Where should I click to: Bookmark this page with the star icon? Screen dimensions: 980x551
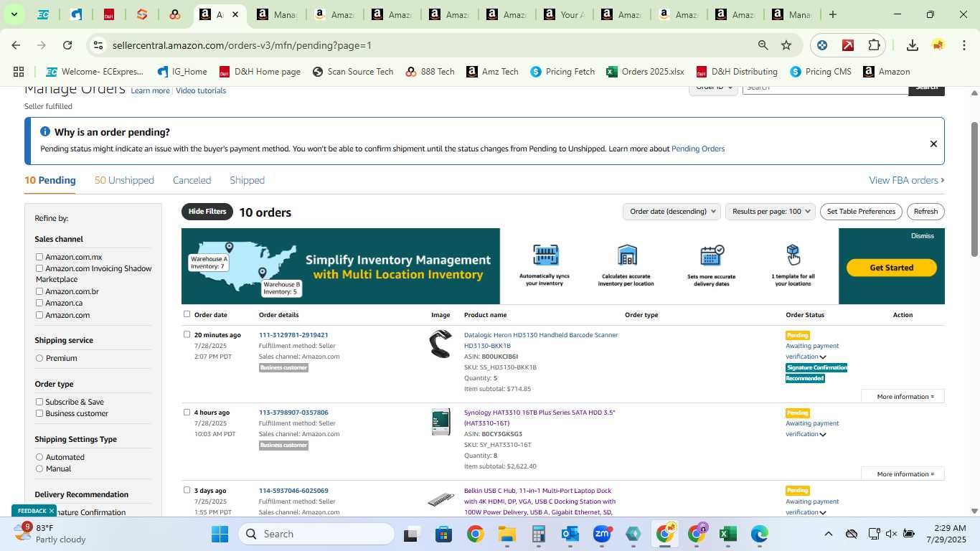tap(786, 45)
